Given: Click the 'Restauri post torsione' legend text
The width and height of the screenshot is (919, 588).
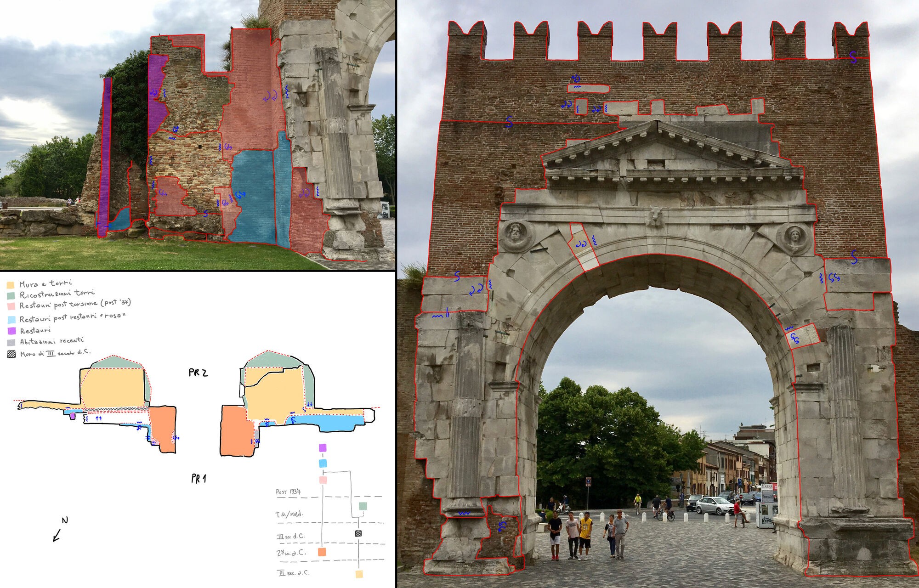Looking at the screenshot, I should pos(75,304).
